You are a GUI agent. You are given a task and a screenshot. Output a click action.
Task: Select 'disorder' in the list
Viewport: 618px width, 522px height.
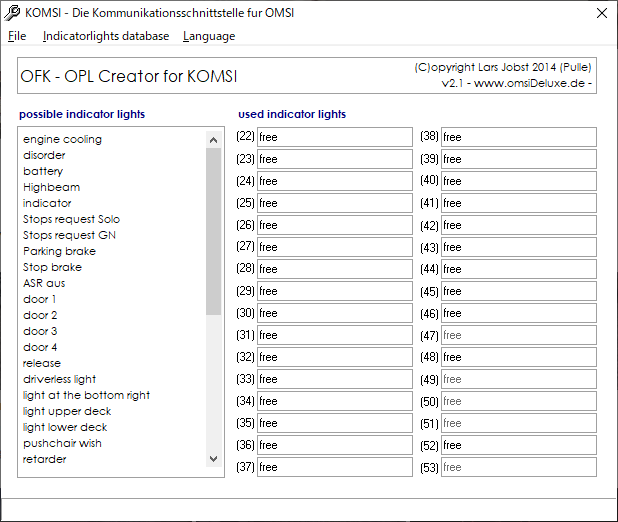(44, 155)
